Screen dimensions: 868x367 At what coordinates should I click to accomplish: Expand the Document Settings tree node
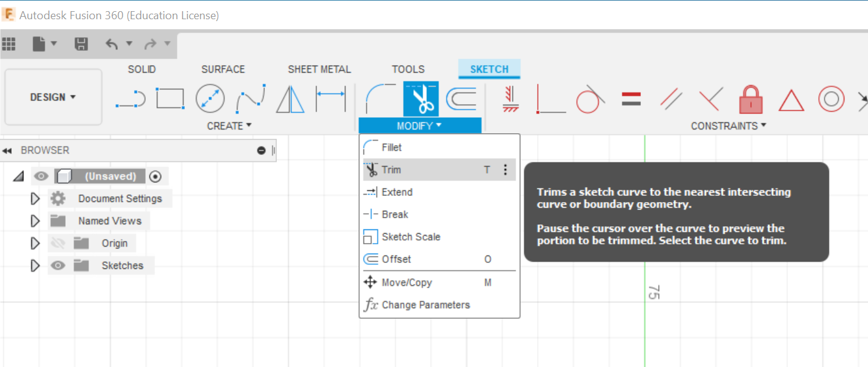click(x=35, y=199)
